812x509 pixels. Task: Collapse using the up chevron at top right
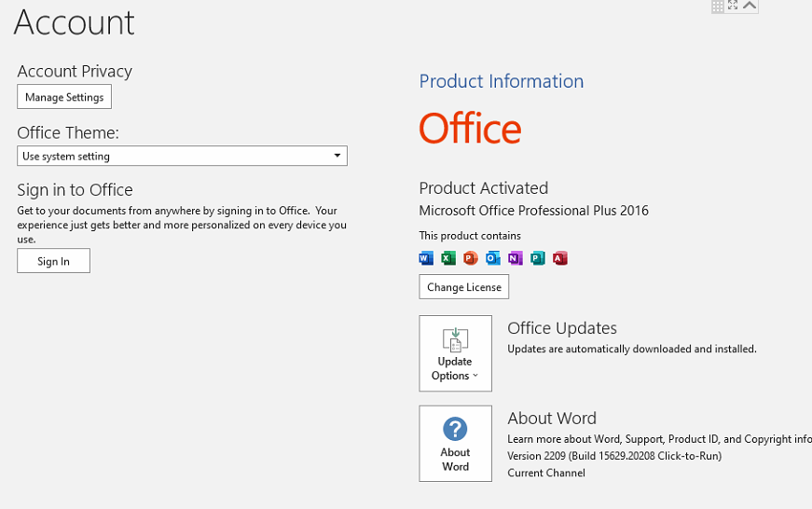coord(750,6)
